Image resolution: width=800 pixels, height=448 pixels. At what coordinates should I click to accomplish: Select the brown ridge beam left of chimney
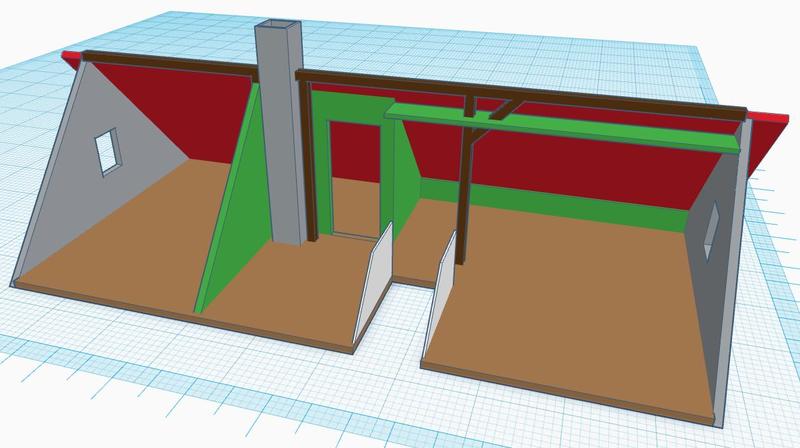point(168,65)
